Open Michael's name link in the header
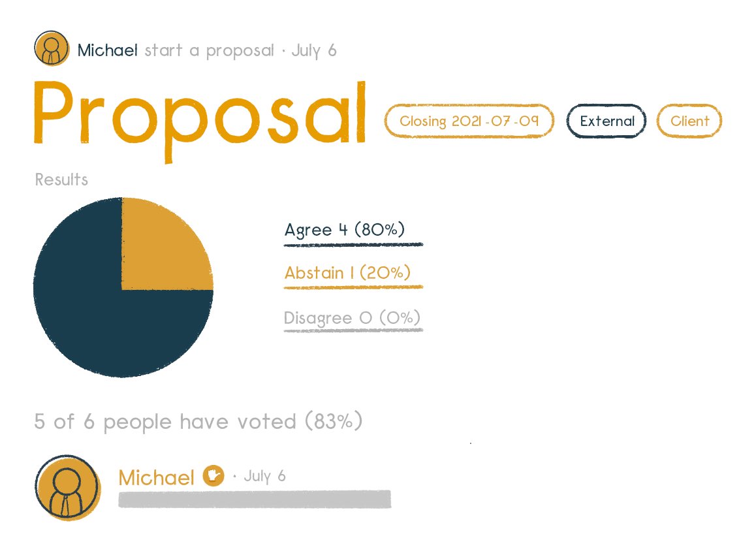 [x=107, y=50]
